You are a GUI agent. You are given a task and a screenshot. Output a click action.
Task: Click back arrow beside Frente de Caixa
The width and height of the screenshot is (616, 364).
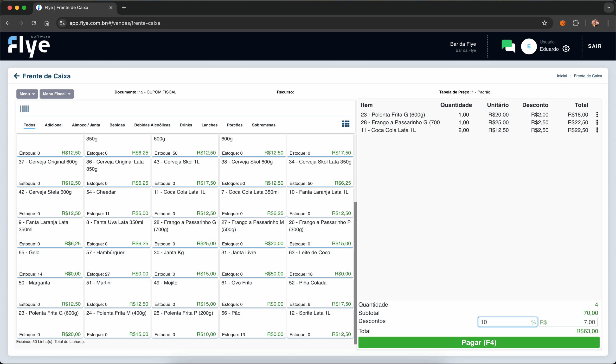coord(16,76)
